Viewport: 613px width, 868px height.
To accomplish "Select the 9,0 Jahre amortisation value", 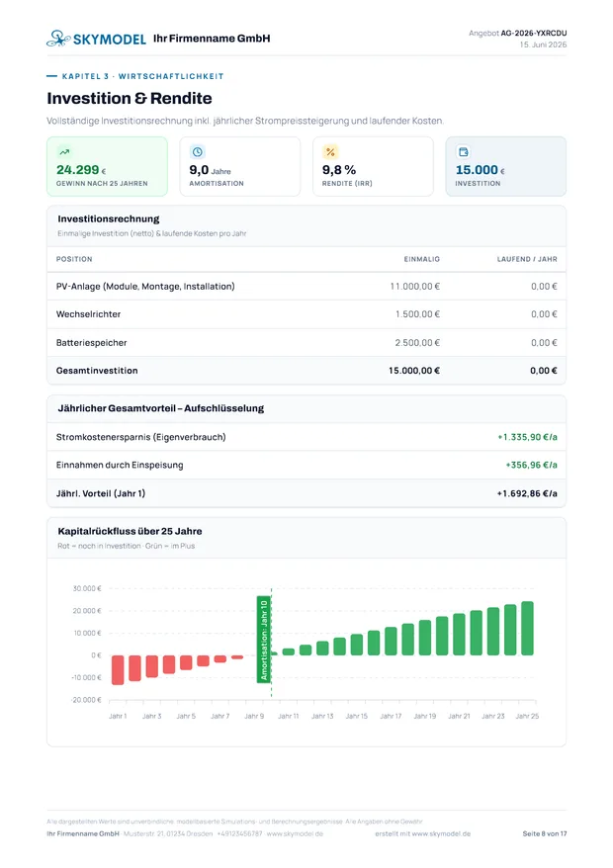I will (x=210, y=170).
